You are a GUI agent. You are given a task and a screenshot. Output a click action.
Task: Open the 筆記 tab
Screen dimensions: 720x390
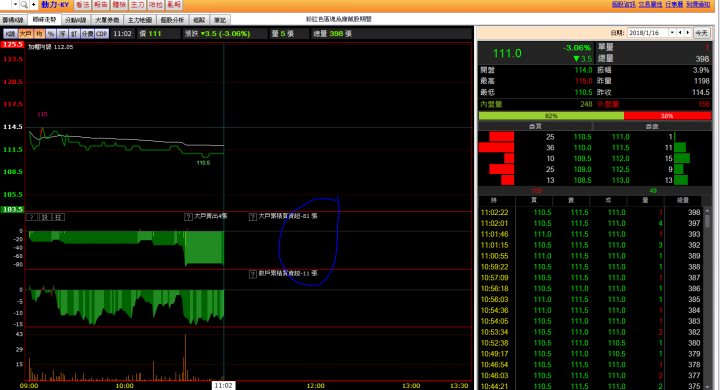219,20
